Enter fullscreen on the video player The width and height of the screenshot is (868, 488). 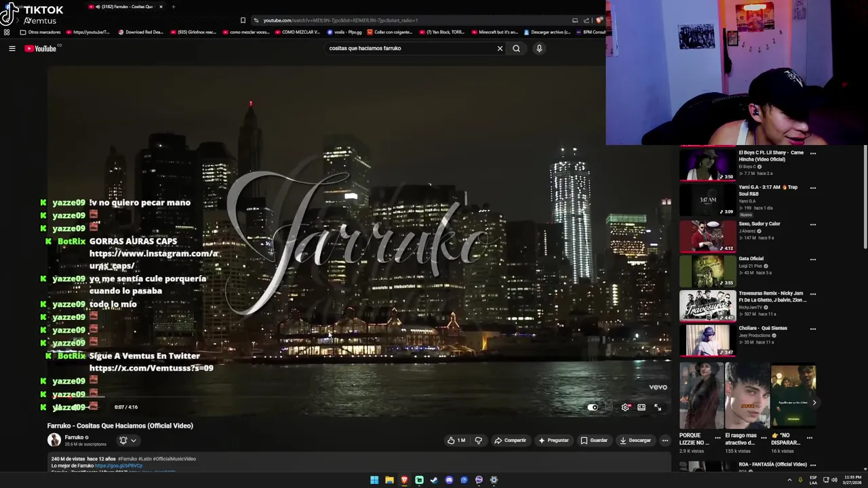point(658,407)
